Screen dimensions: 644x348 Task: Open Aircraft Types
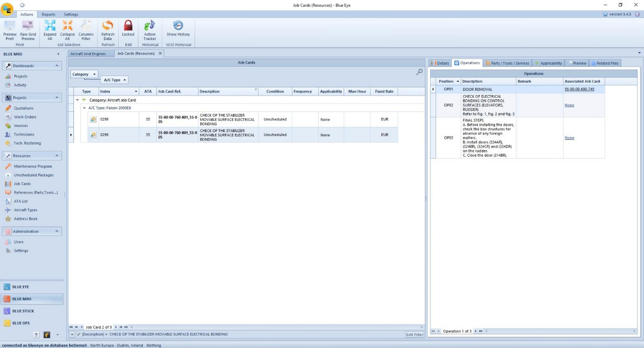pyautogui.click(x=26, y=210)
